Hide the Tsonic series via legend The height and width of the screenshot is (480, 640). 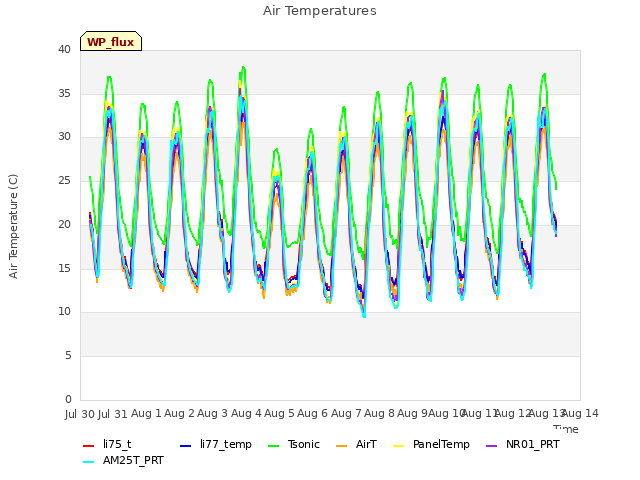point(294,444)
